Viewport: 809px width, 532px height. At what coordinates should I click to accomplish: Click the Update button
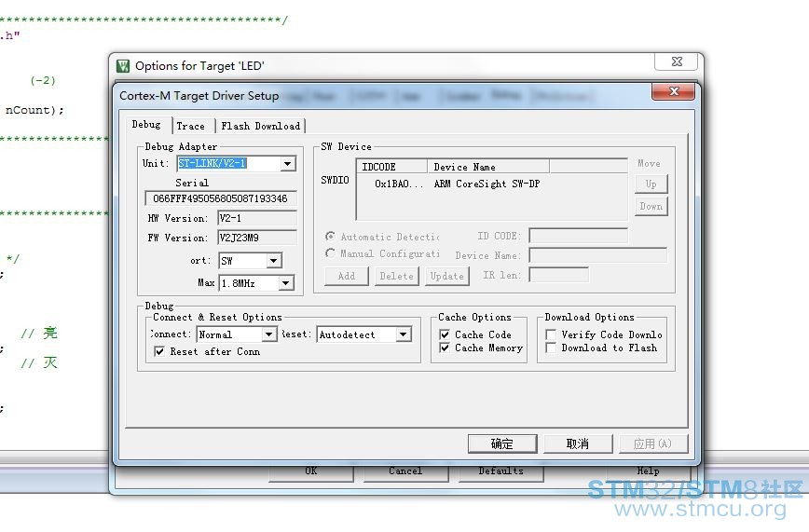click(x=446, y=276)
